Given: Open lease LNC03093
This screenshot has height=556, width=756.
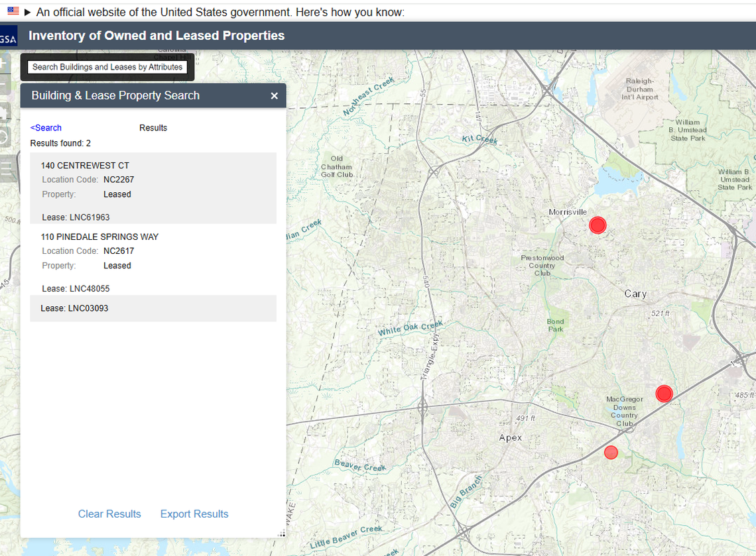Looking at the screenshot, I should (73, 308).
